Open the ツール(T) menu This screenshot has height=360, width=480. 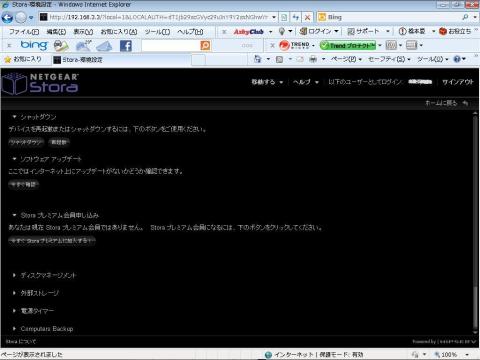157,32
